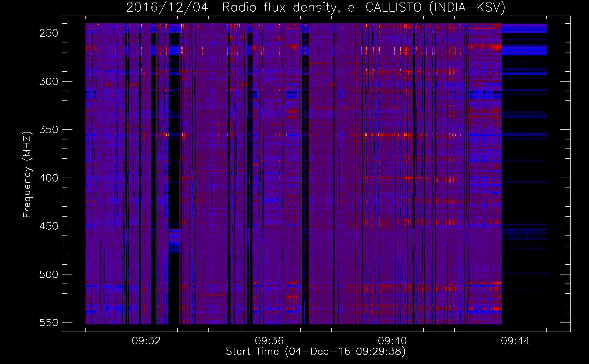Click the 350 frequency tick label
This screenshot has height=364, width=589.
[x=49, y=130]
